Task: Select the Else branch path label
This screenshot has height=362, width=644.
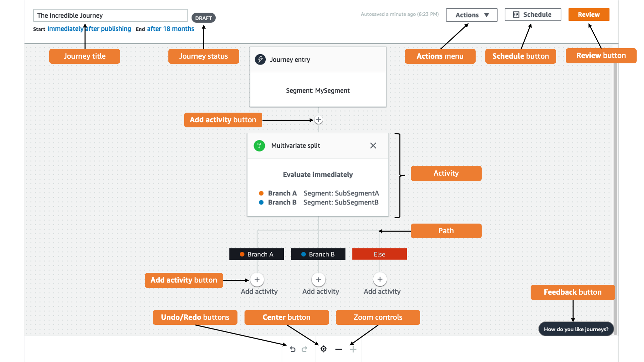Action: pyautogui.click(x=379, y=254)
